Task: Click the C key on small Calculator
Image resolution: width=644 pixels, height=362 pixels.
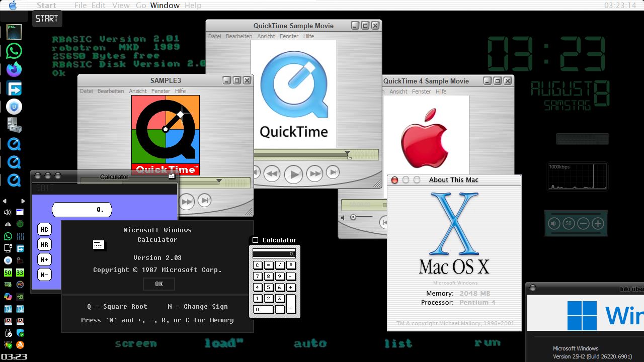Action: [258, 265]
